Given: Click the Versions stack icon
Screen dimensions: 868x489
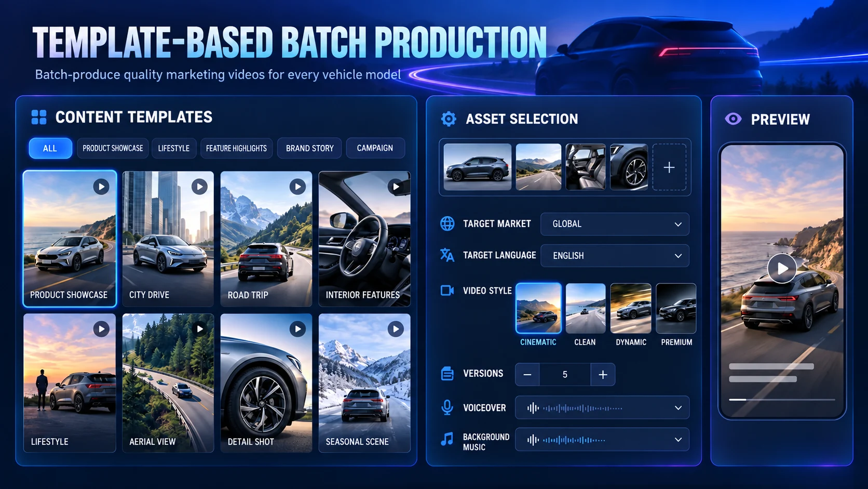Looking at the screenshot, I should pos(447,374).
